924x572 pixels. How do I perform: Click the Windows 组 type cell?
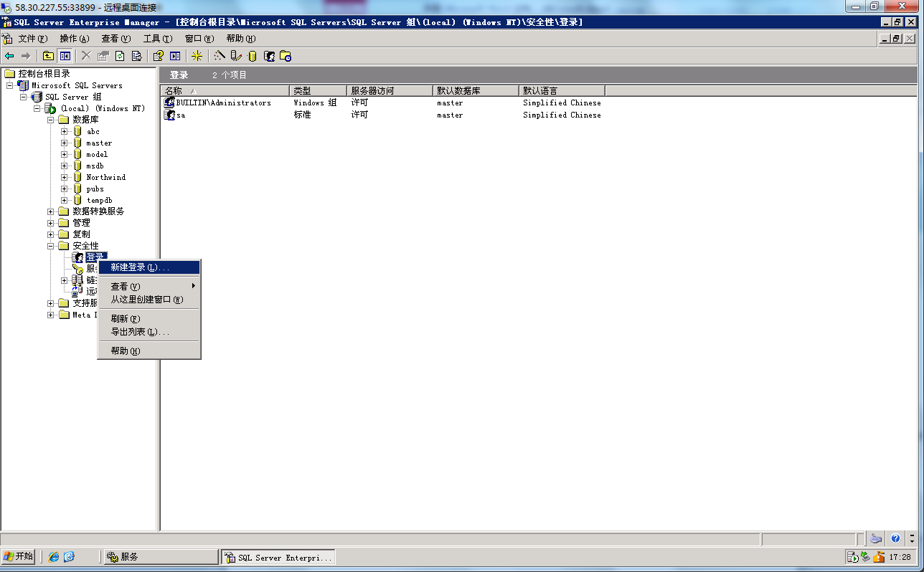coord(315,103)
